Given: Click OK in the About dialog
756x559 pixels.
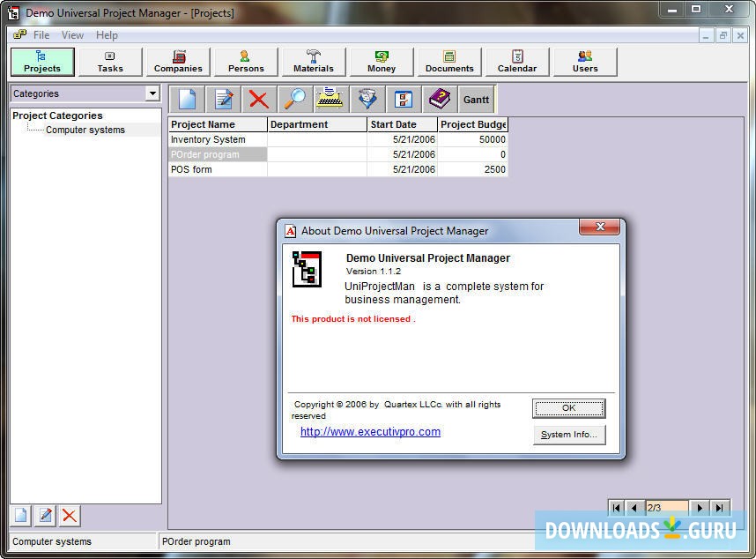Looking at the screenshot, I should pos(569,408).
